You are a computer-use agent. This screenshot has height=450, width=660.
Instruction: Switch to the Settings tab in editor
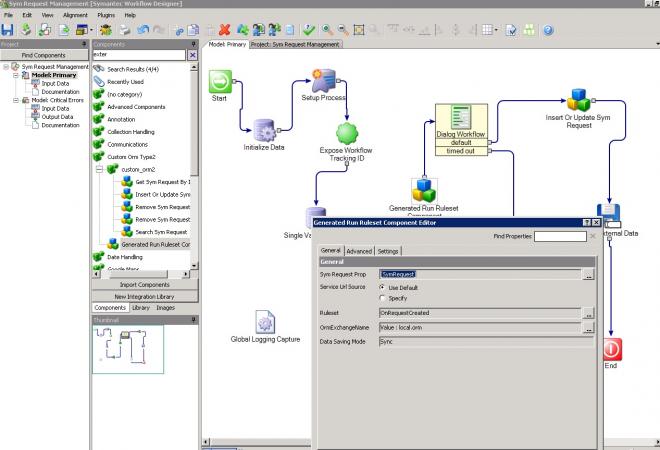[x=388, y=251]
